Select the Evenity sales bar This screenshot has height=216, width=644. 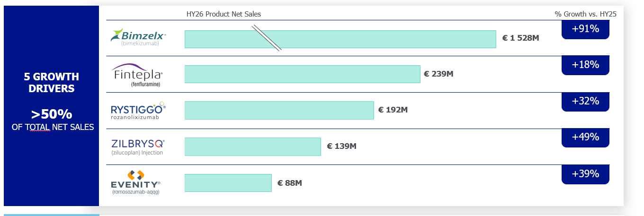(x=228, y=183)
